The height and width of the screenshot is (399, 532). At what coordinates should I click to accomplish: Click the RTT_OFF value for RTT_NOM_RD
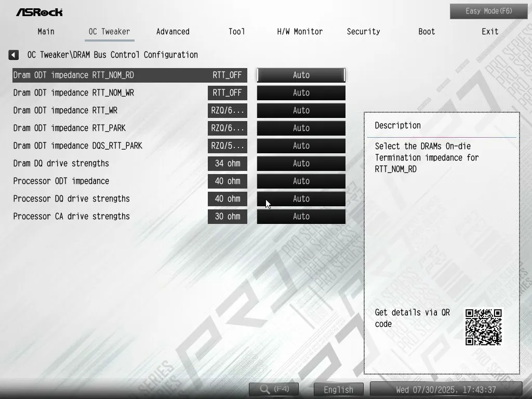[x=228, y=75]
